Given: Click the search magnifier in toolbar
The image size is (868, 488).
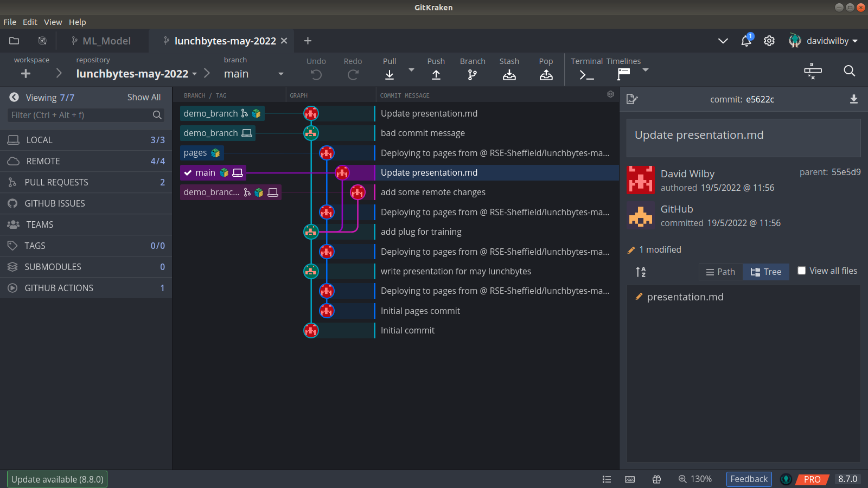Looking at the screenshot, I should tap(850, 71).
